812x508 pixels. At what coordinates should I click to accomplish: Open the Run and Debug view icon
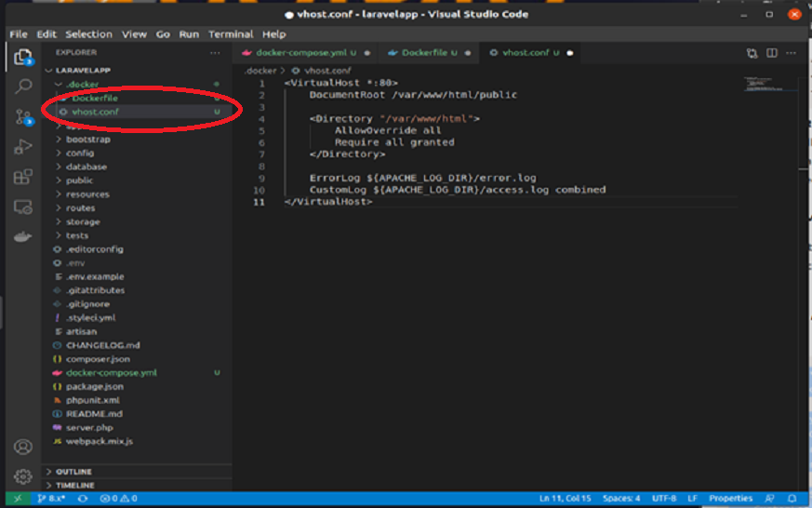tap(22, 147)
